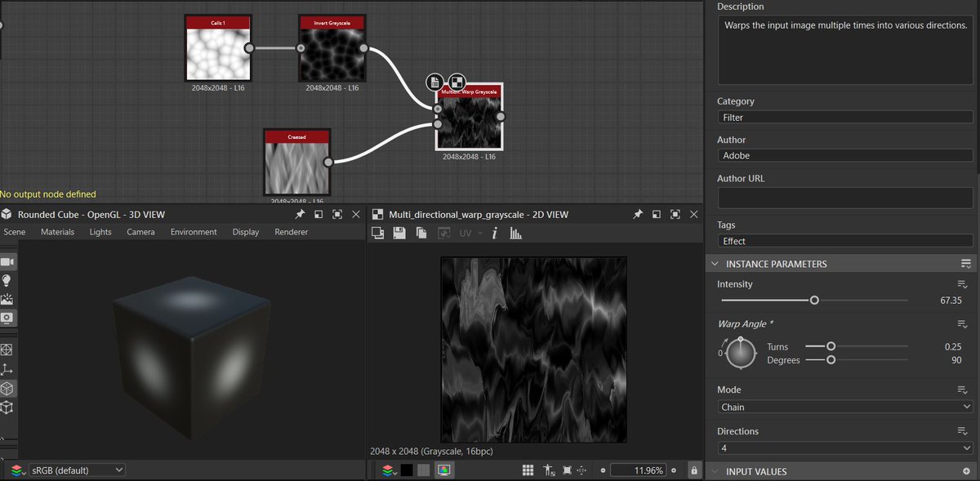980x481 pixels.
Task: Open the Mode dropdown set to Chain
Action: [844, 407]
